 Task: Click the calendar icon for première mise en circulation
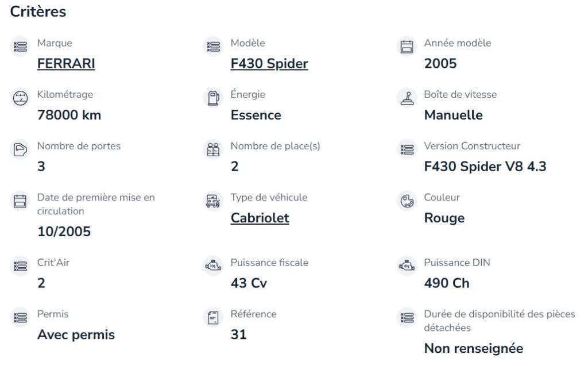tap(20, 201)
